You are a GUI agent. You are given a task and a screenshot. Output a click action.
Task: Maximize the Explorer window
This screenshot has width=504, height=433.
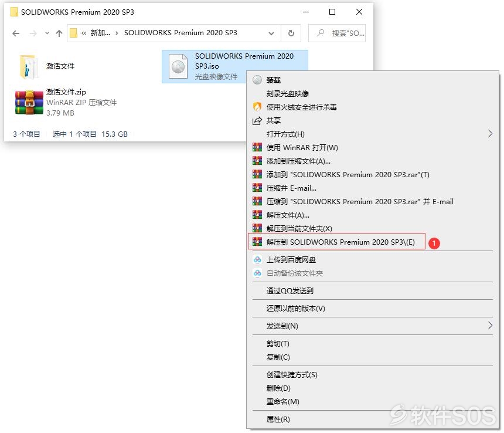point(332,12)
